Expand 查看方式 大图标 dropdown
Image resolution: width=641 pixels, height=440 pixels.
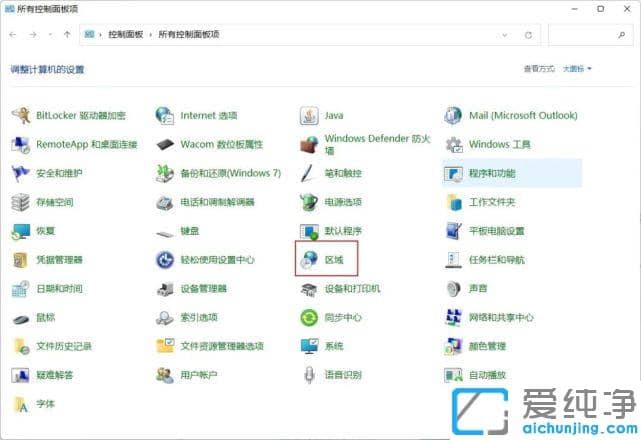pos(577,69)
